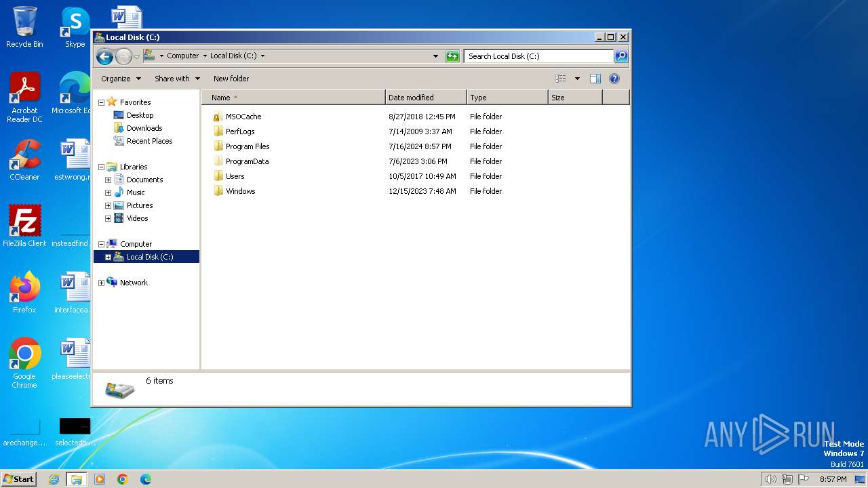
Task: Open Explorer Help question mark icon
Action: pos(614,79)
